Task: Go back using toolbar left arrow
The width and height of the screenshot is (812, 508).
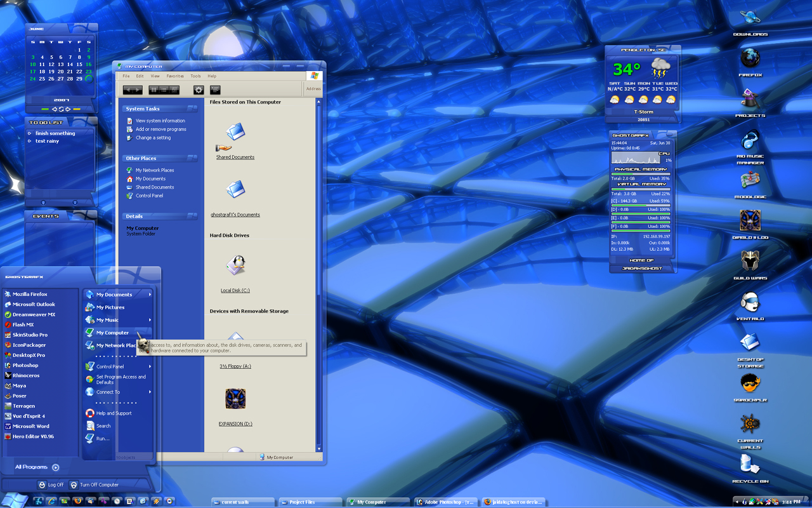Action: coord(128,90)
